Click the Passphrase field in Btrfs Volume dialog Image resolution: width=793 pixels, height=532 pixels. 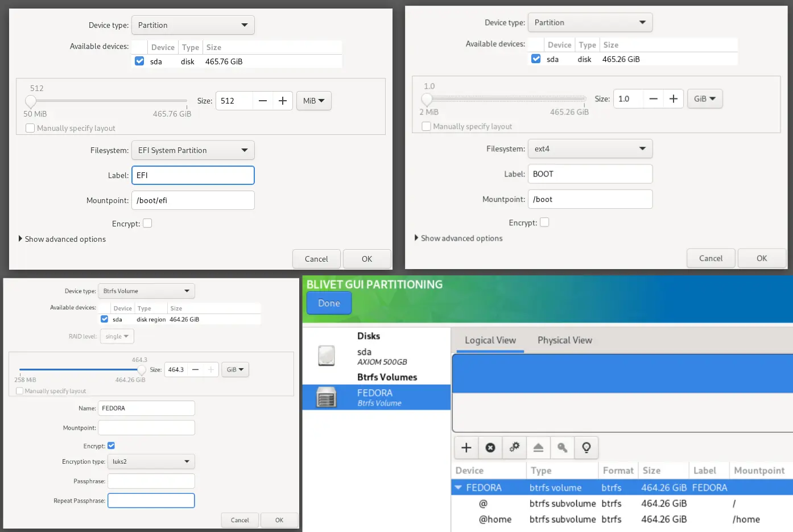point(151,481)
